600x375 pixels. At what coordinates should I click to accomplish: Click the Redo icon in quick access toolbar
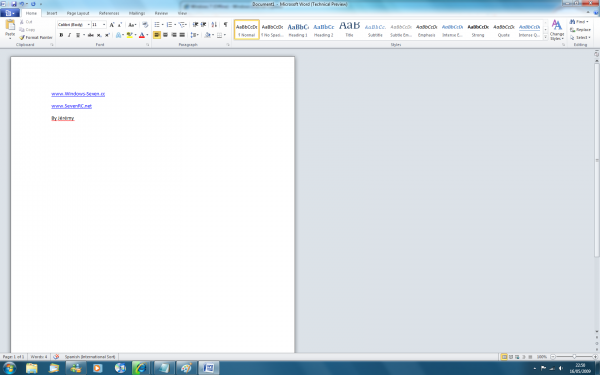[x=33, y=4]
